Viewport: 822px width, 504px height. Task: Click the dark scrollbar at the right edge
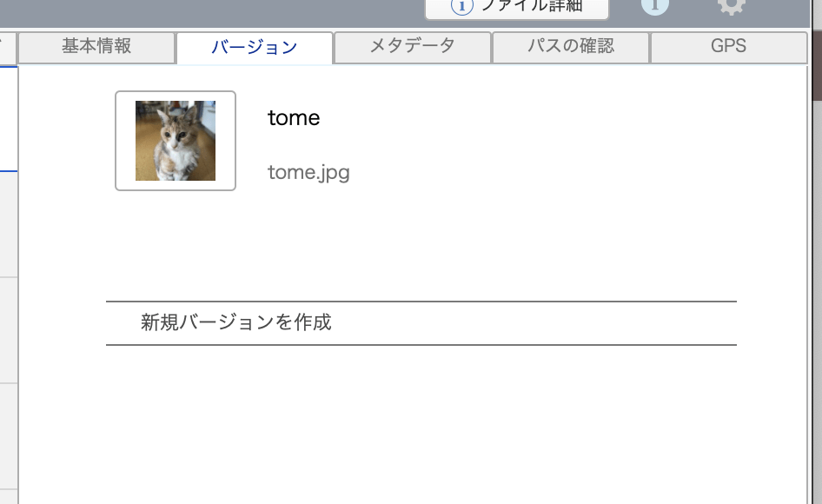point(818,50)
